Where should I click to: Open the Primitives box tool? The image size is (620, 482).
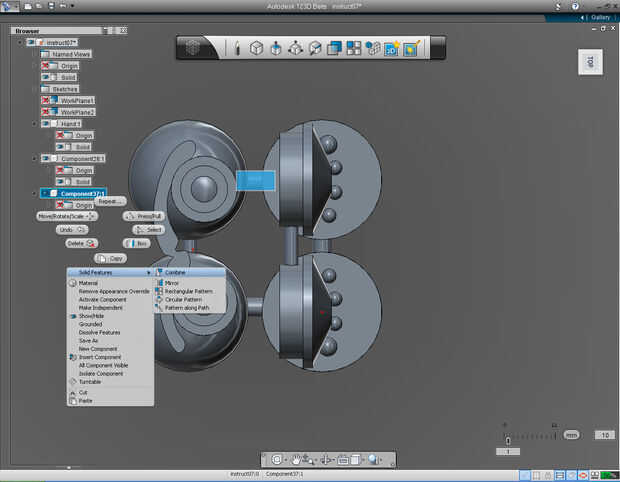coord(256,48)
